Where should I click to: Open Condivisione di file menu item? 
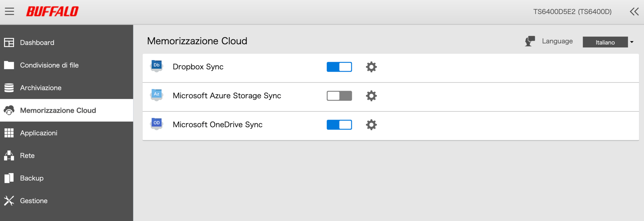click(66, 65)
